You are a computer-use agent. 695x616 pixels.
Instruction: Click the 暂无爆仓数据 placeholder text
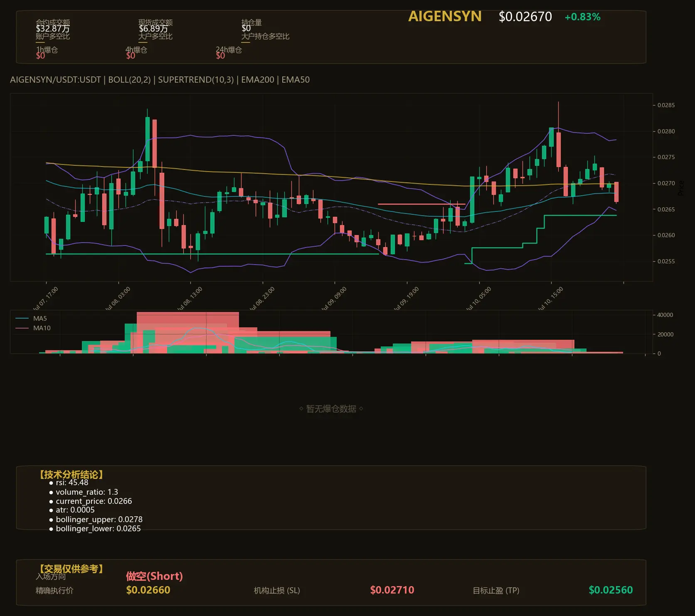click(x=331, y=409)
